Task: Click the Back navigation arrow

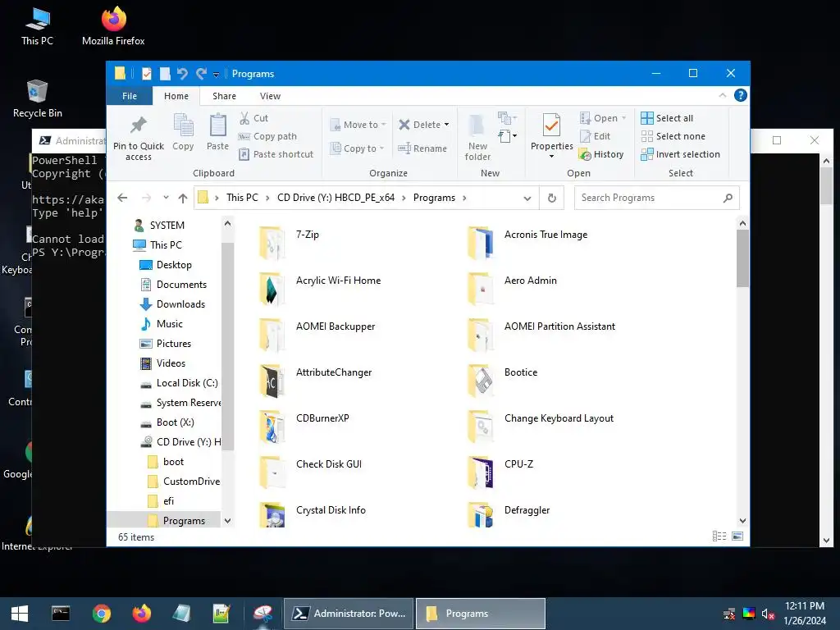Action: (x=122, y=198)
